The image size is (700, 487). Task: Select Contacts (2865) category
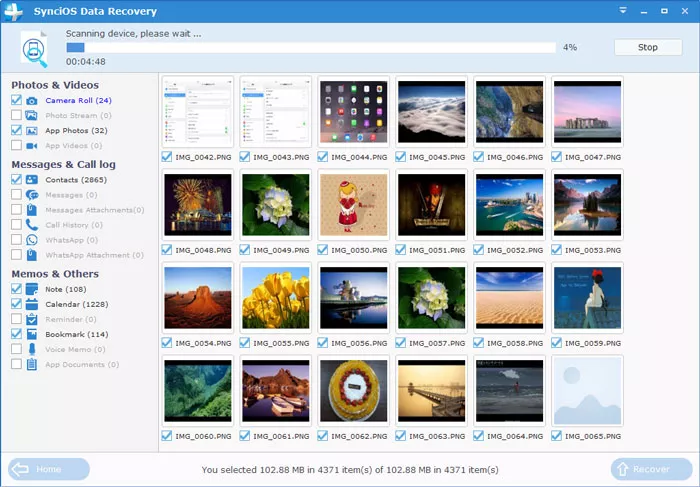point(77,179)
